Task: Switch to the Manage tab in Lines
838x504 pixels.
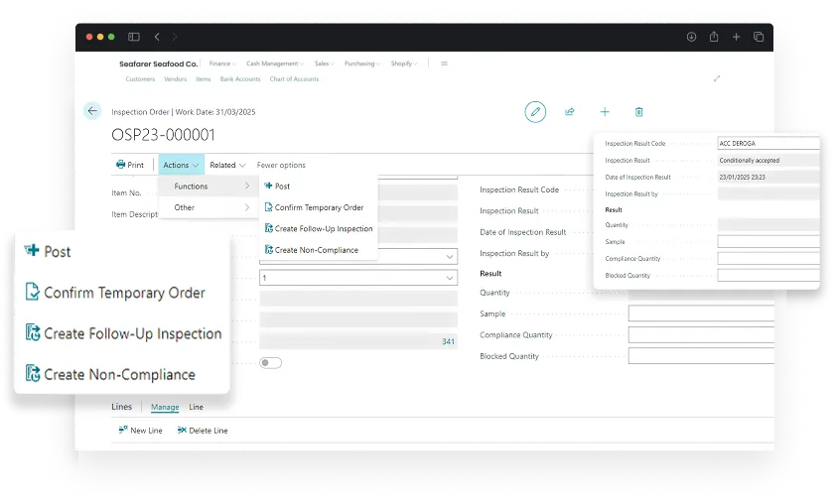Action: tap(165, 407)
